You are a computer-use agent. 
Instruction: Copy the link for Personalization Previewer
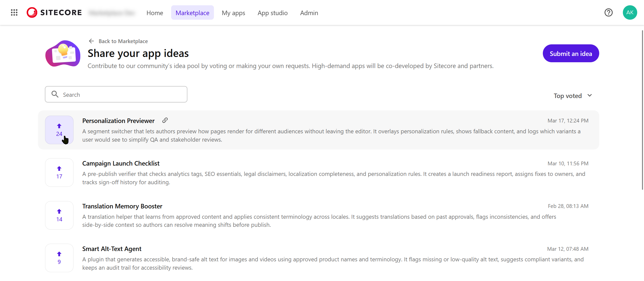[x=165, y=120]
